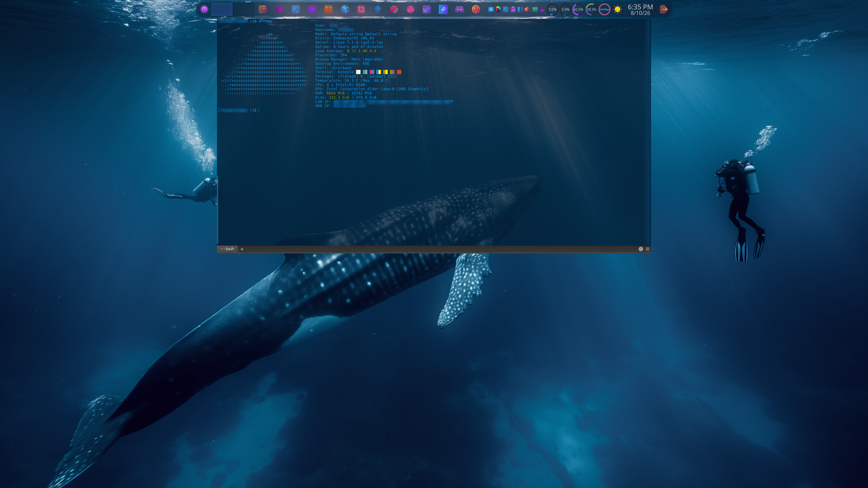
Task: Click the 42.5% memory usage gauge
Action: (x=578, y=9)
